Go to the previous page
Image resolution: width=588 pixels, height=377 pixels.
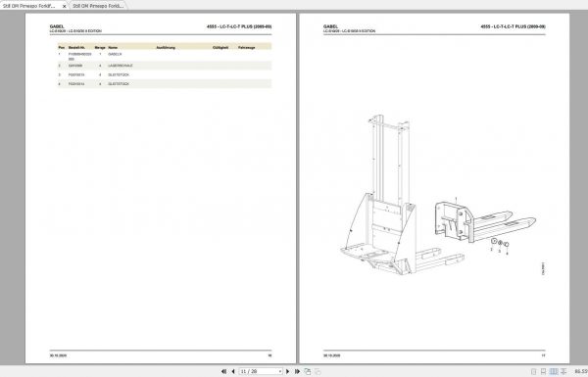point(233,371)
